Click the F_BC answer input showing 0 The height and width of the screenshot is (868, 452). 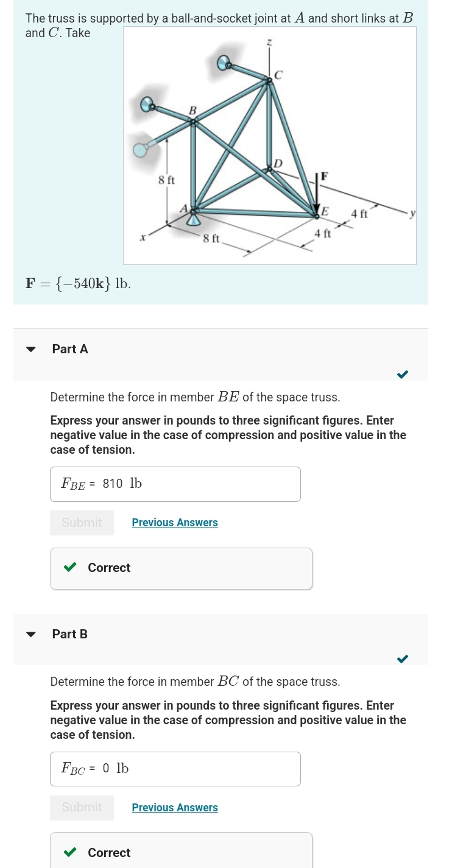(175, 769)
